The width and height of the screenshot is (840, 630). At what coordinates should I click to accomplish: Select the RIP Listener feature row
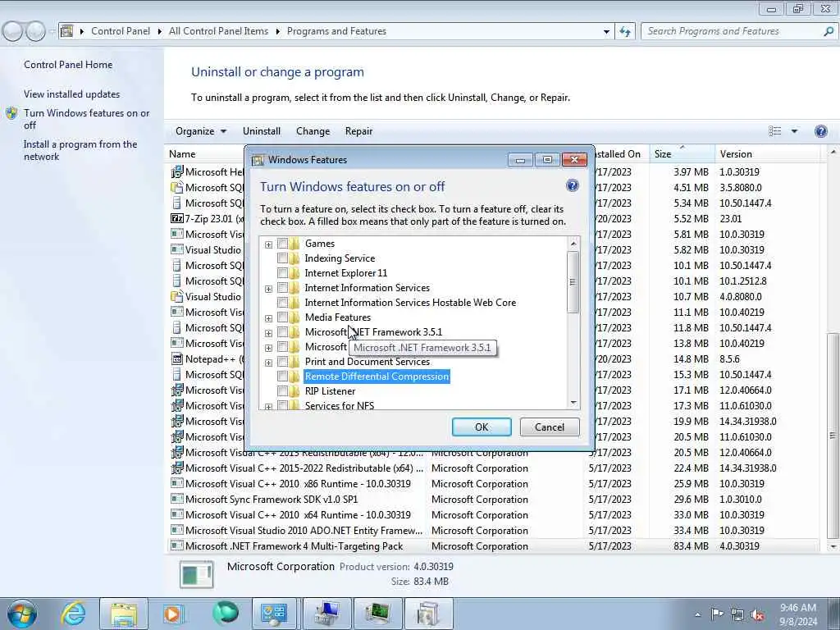click(x=330, y=391)
